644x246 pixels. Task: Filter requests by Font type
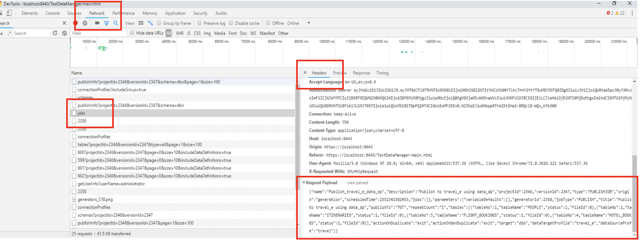(x=233, y=33)
